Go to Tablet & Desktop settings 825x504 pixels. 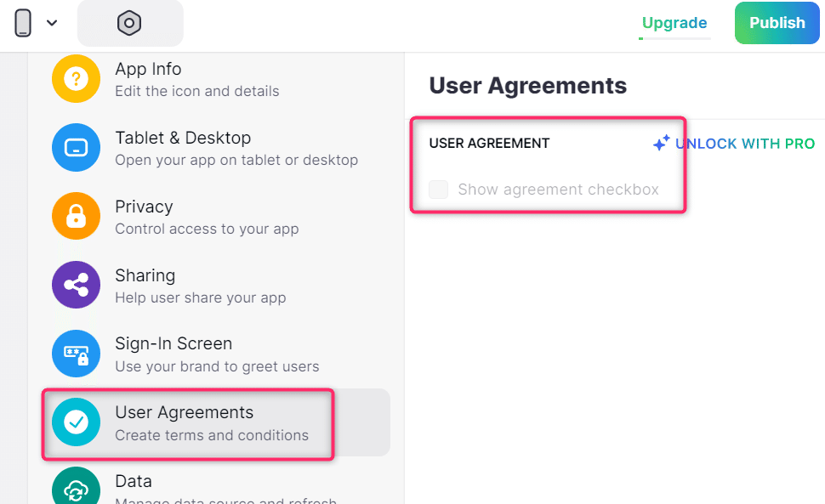tap(236, 148)
